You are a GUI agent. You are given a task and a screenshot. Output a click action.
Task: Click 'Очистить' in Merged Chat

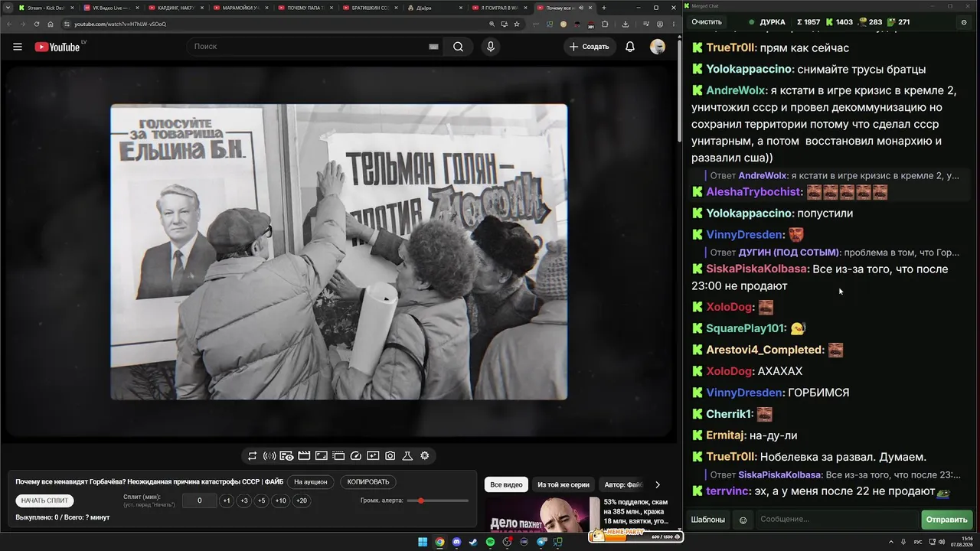pos(707,22)
